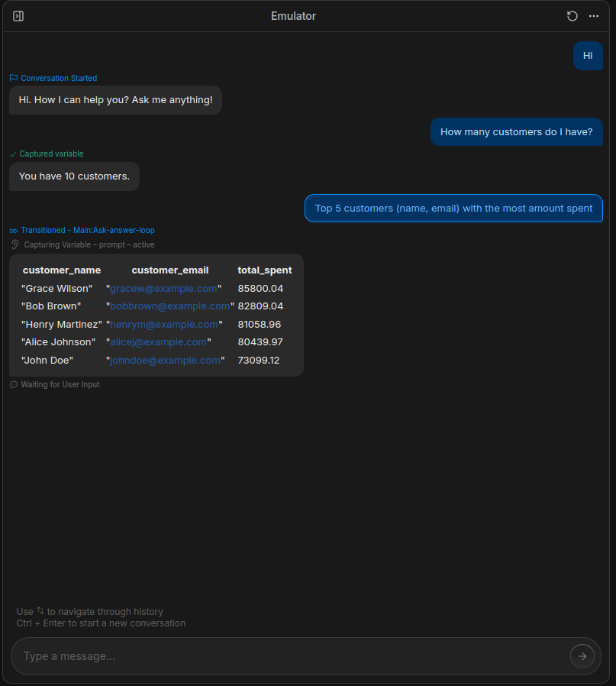Click the Captured variable checkmark icon
The image size is (616, 686).
(13, 154)
